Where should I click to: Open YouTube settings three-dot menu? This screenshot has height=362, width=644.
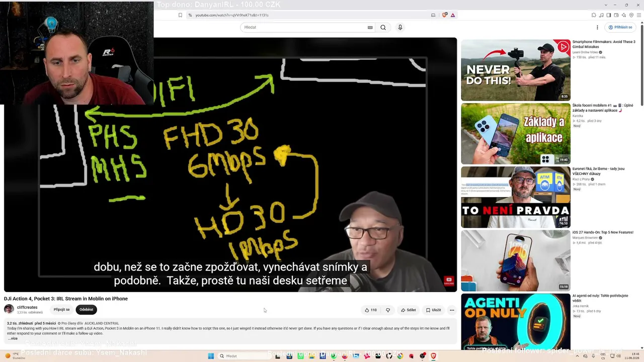tap(597, 28)
